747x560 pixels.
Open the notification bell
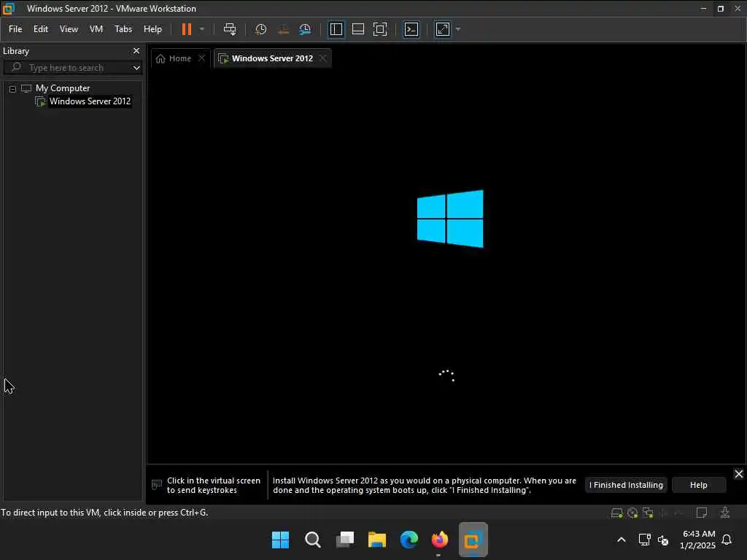coord(727,540)
